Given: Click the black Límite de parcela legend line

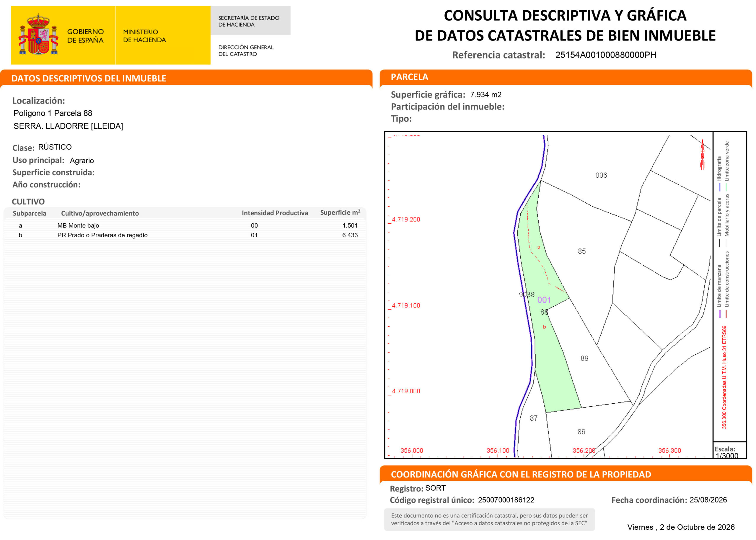Looking at the screenshot, I should (719, 243).
